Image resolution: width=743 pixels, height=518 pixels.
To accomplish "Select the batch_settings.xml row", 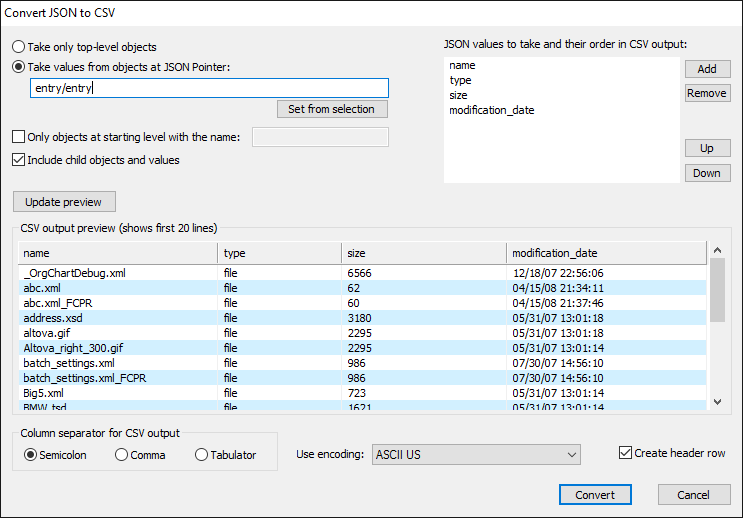I will 362,363.
